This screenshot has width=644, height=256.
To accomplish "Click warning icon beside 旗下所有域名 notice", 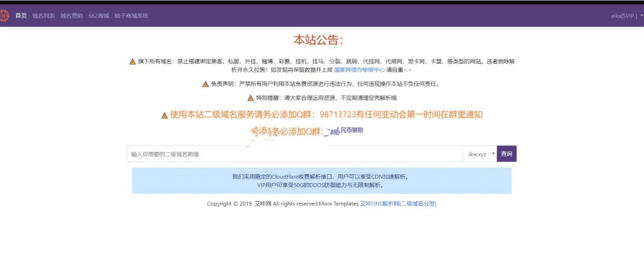I will [132, 61].
